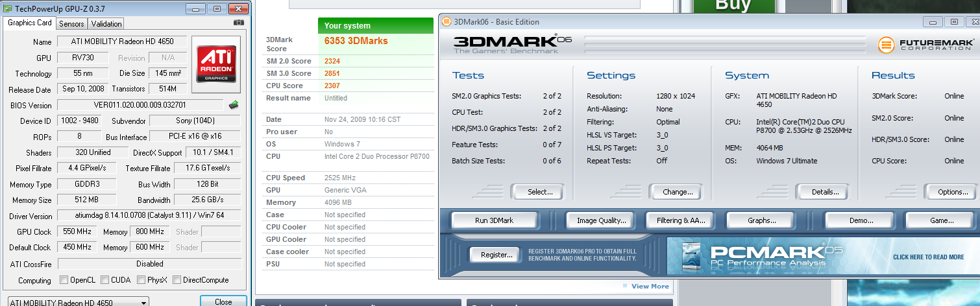Viewport: 980px width, 306px height.
Task: Open Filtering & AA... settings
Action: (x=680, y=220)
